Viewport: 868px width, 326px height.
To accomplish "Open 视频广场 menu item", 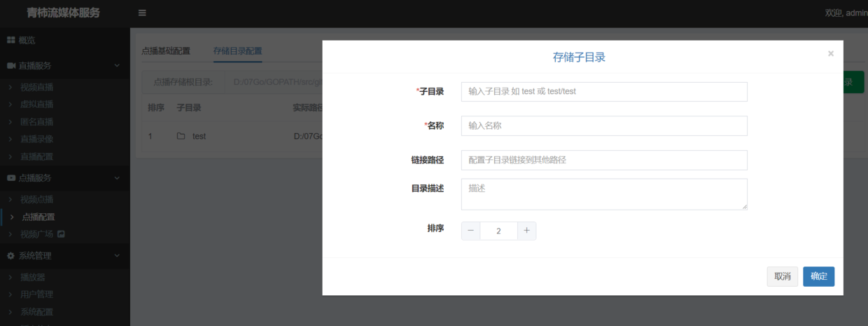I will pos(37,234).
